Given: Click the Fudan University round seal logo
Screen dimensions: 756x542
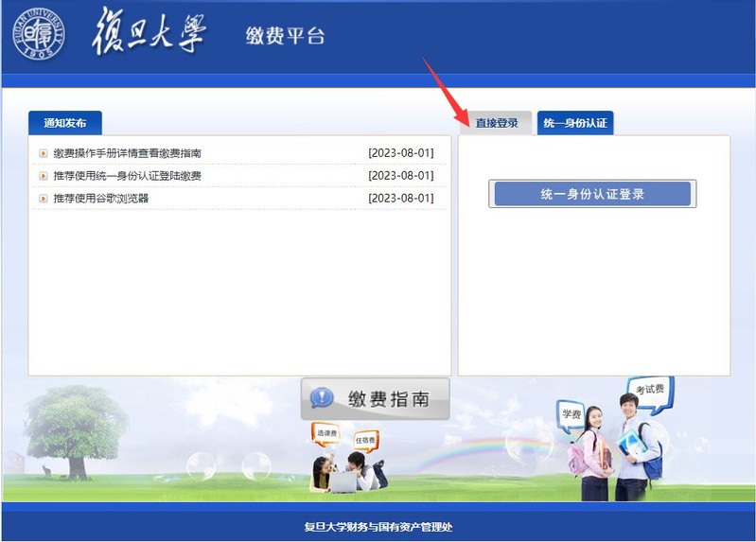Looking at the screenshot, I should tap(39, 35).
